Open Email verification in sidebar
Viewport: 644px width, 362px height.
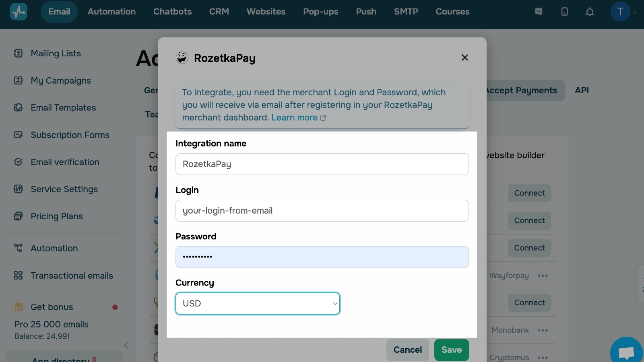[65, 162]
